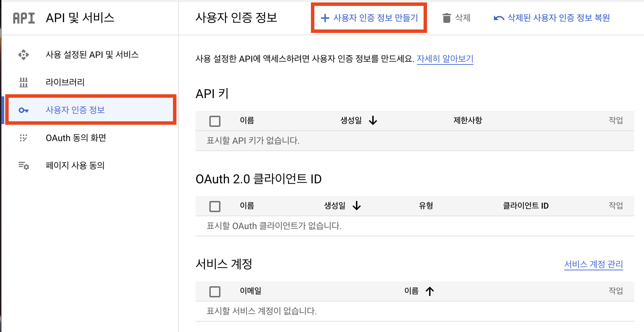Viewport: 644px width, 332px height.
Task: Click the API logo icon in header
Action: pyautogui.click(x=24, y=18)
